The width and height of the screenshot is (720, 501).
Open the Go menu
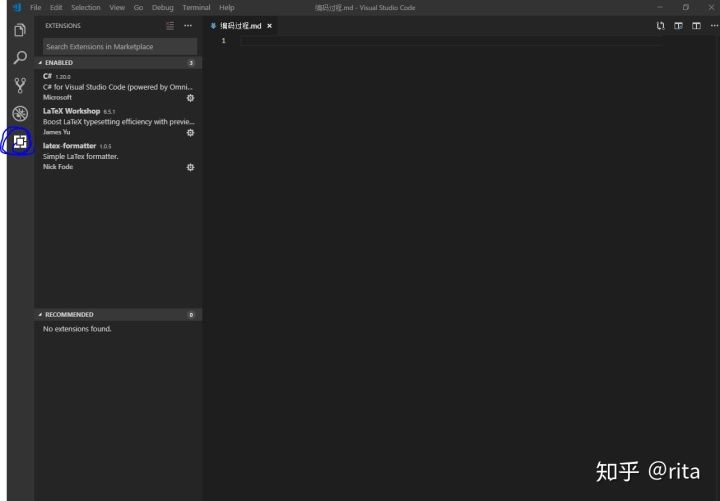coord(138,7)
